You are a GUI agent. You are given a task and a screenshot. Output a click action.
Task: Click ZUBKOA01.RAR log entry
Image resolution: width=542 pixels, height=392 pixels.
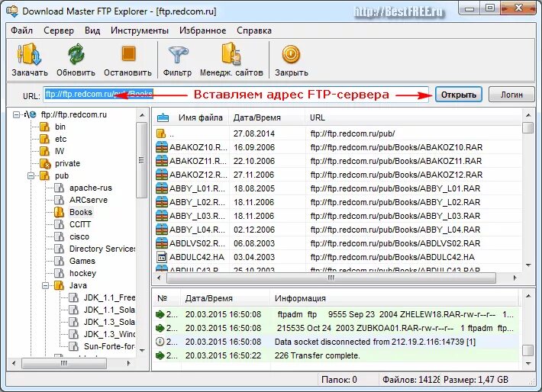pyautogui.click(x=336, y=328)
